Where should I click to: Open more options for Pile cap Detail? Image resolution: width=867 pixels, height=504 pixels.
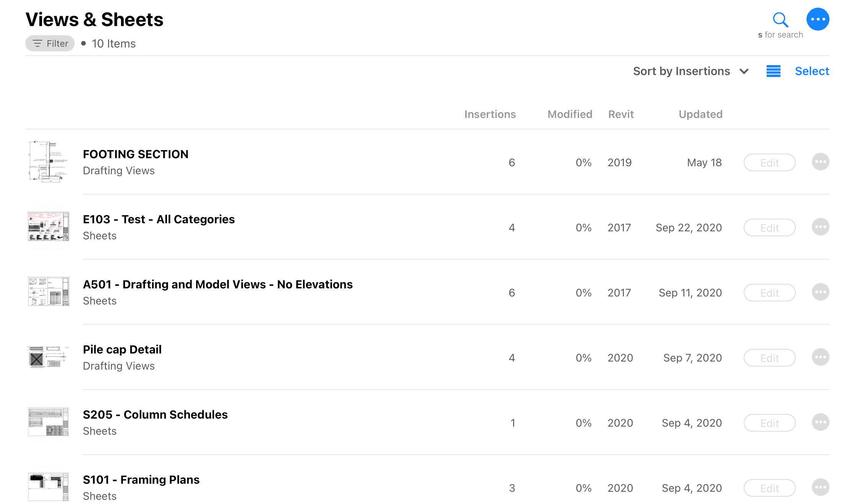tap(820, 357)
